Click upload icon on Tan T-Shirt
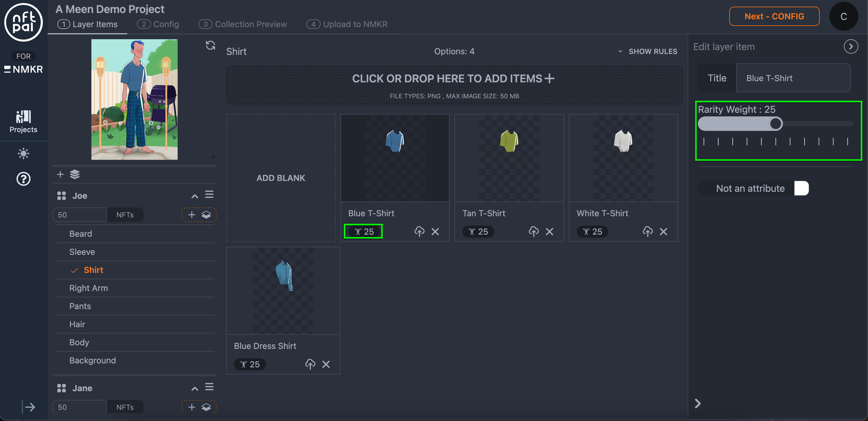 click(x=534, y=231)
